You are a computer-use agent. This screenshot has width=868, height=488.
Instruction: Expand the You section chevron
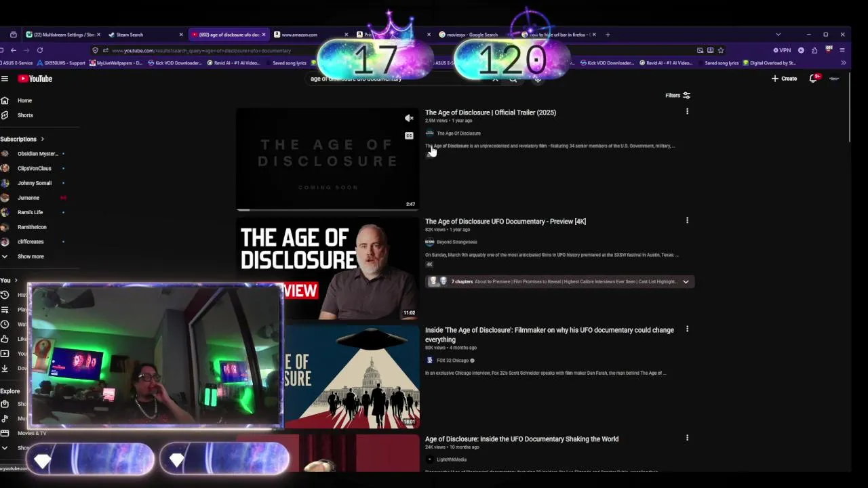16,280
